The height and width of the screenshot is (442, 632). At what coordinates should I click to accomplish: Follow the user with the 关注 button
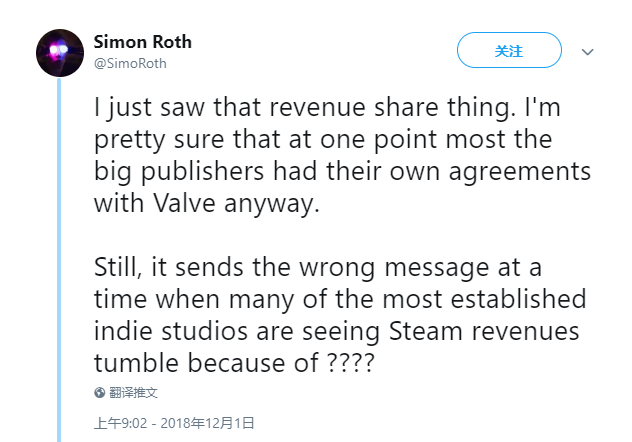tap(509, 50)
